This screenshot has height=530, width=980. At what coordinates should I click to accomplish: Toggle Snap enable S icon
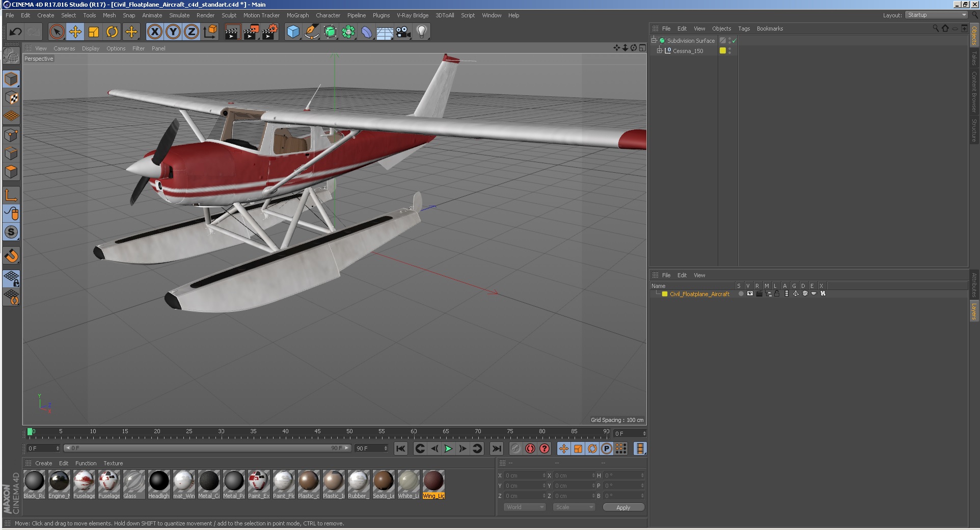tap(11, 232)
